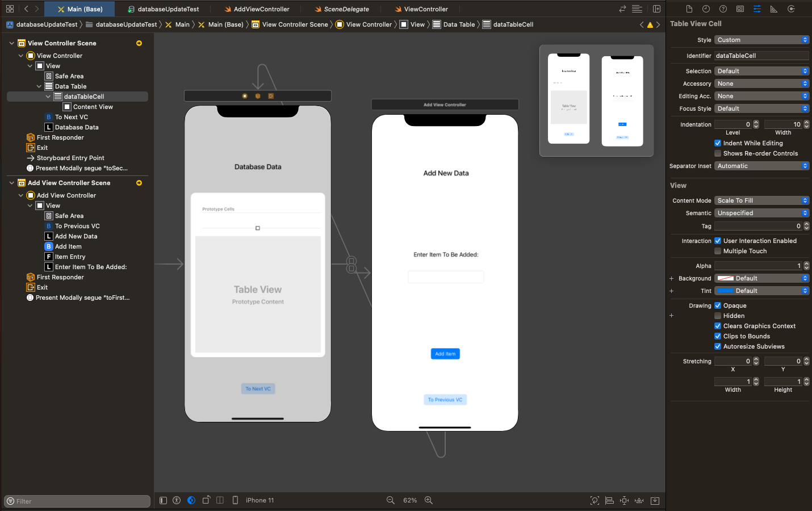Jump to next issue arrow

pyautogui.click(x=658, y=25)
